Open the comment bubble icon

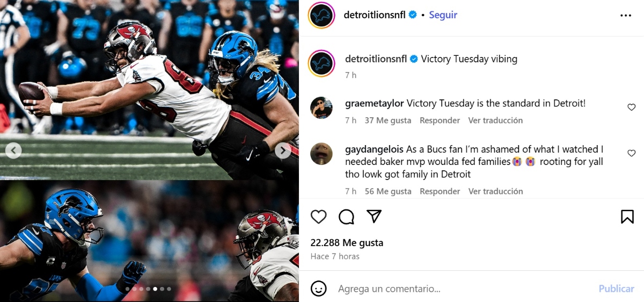[x=347, y=217]
